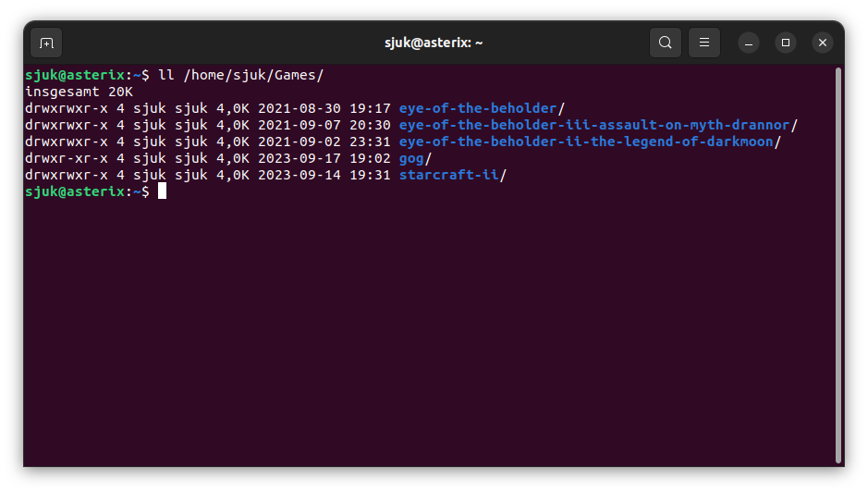Click the eye-of-the-beholder directory name
This screenshot has width=868, height=493.
click(478, 108)
